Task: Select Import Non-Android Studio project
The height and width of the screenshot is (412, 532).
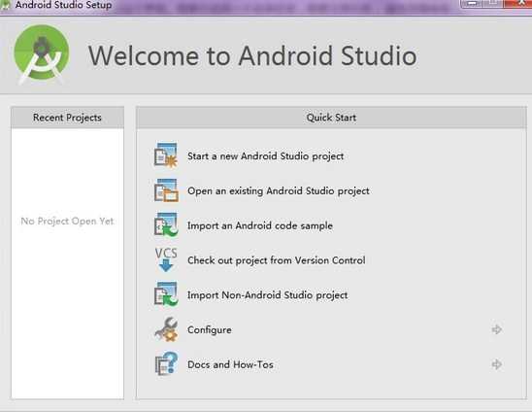Action: click(267, 295)
